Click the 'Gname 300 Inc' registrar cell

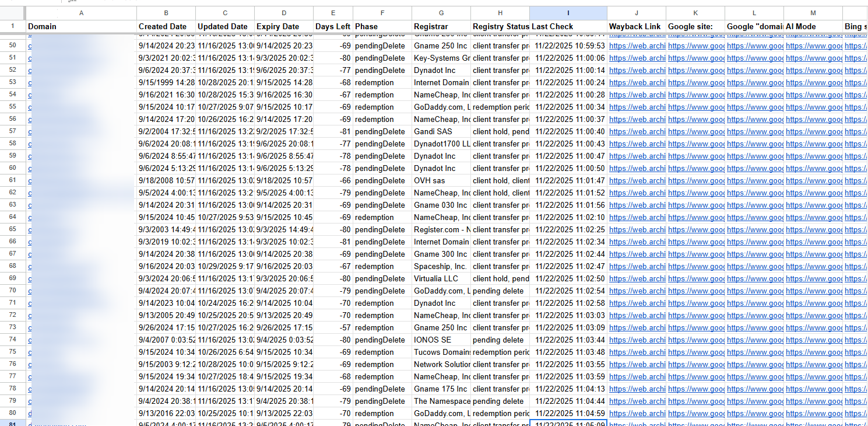click(x=441, y=254)
